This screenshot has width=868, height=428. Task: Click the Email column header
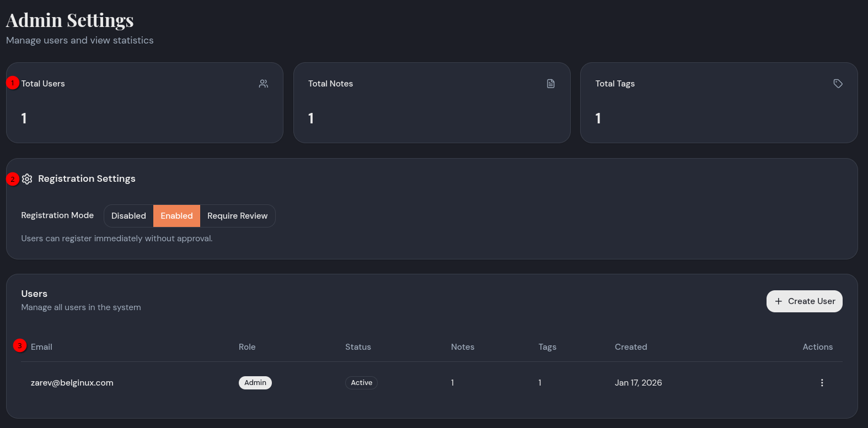click(41, 347)
